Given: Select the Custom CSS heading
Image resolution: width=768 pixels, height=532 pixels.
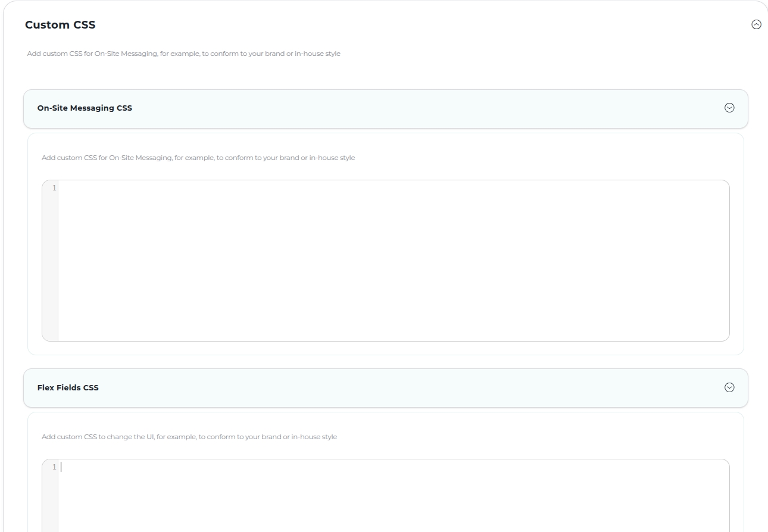Looking at the screenshot, I should (x=60, y=25).
